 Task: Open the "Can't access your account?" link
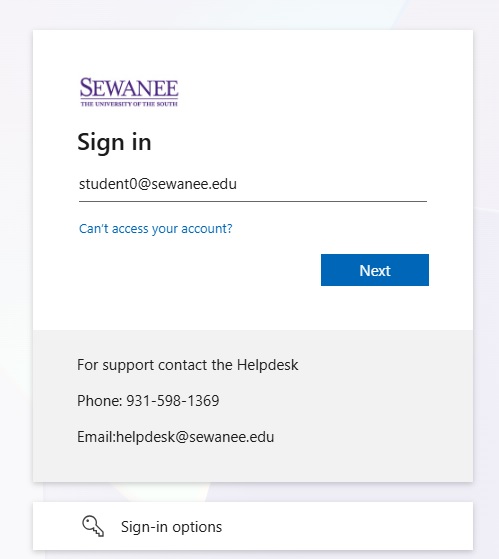tap(155, 229)
